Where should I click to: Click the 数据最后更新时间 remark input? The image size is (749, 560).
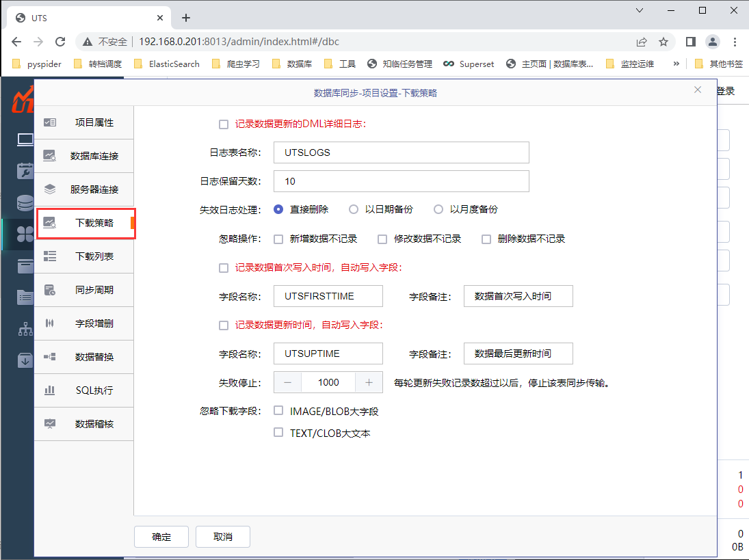[x=518, y=354]
